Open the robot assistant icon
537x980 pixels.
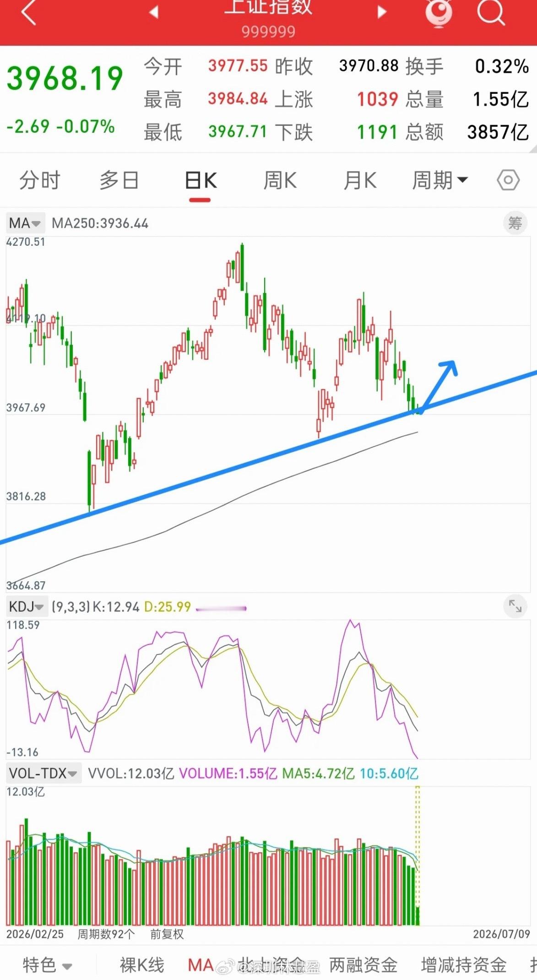pyautogui.click(x=439, y=12)
